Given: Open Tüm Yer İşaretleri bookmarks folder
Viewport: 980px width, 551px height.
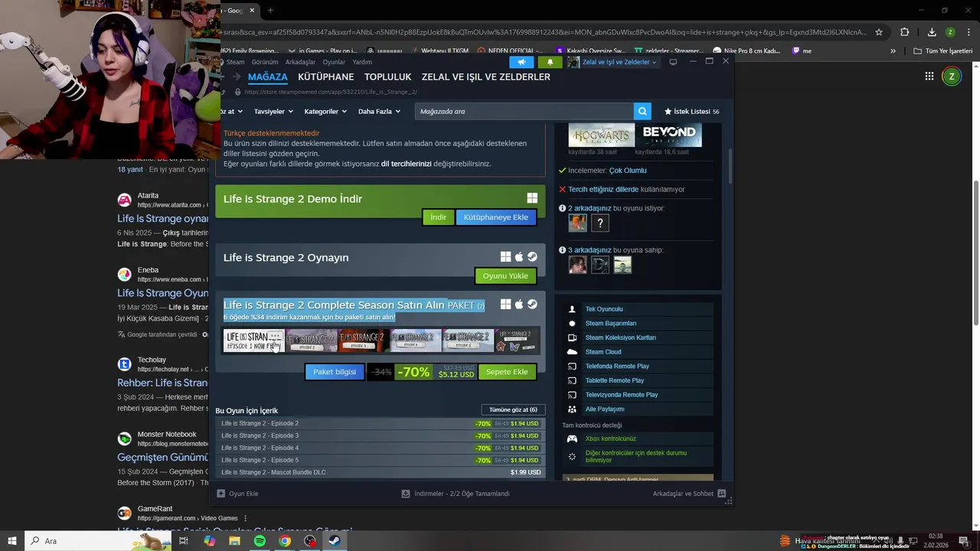Looking at the screenshot, I should click(943, 51).
